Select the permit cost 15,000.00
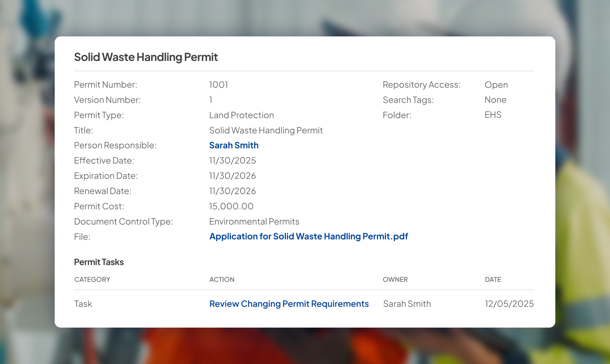 [x=231, y=207]
